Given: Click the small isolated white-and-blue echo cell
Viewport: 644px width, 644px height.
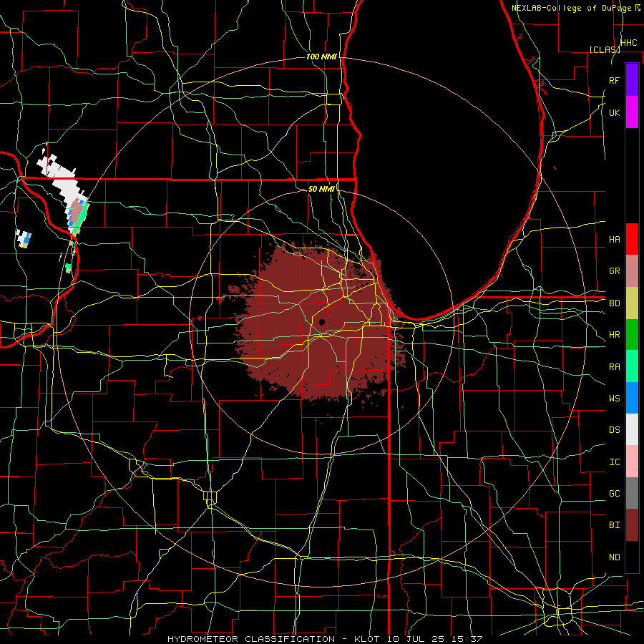Looking at the screenshot, I should pyautogui.click(x=24, y=238).
